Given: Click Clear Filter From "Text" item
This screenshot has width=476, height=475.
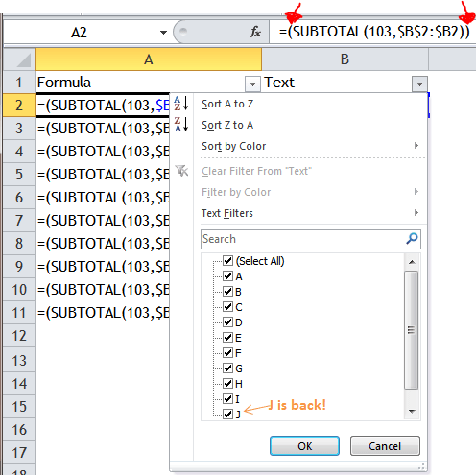Looking at the screenshot, I should (256, 171).
